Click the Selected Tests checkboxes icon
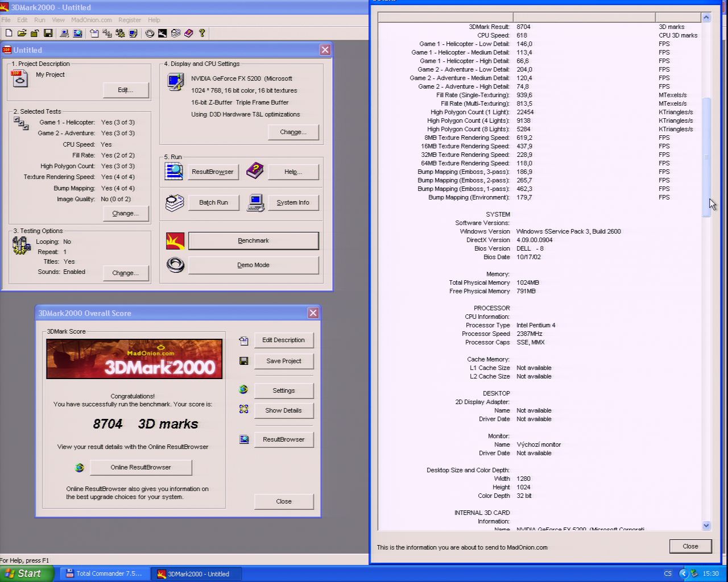 click(21, 123)
